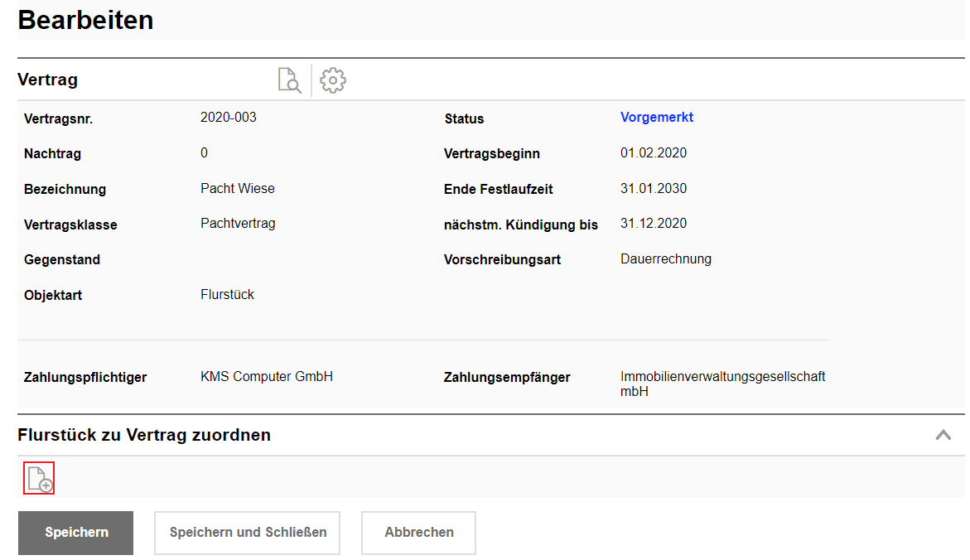Select the Pachtvertrag contract class value
This screenshot has width=970, height=560.
click(238, 224)
